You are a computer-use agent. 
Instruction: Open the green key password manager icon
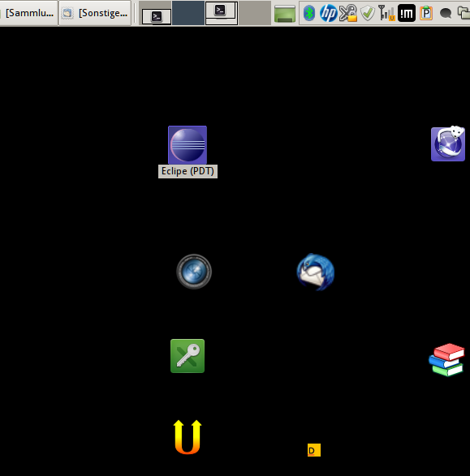click(188, 356)
